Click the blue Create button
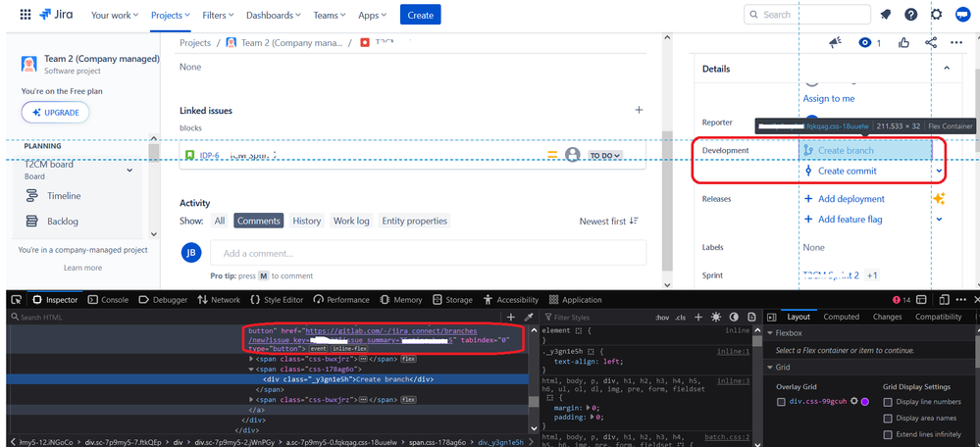This screenshot has height=447, width=980. click(421, 15)
